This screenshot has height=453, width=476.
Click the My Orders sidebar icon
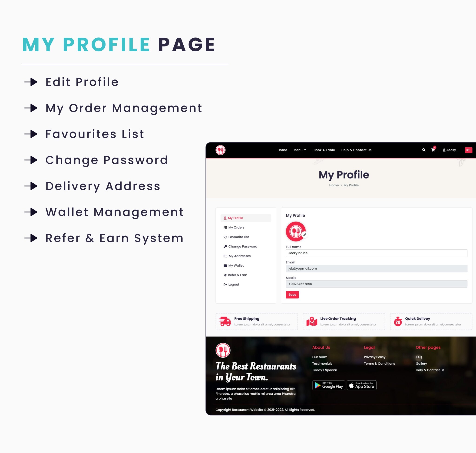point(225,227)
